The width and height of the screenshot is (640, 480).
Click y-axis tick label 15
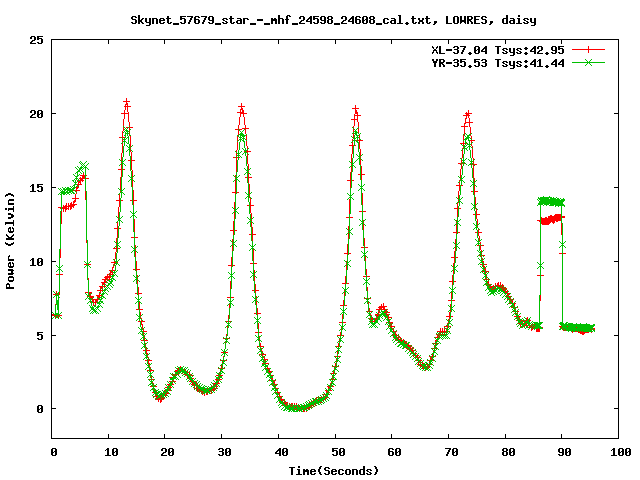36,188
